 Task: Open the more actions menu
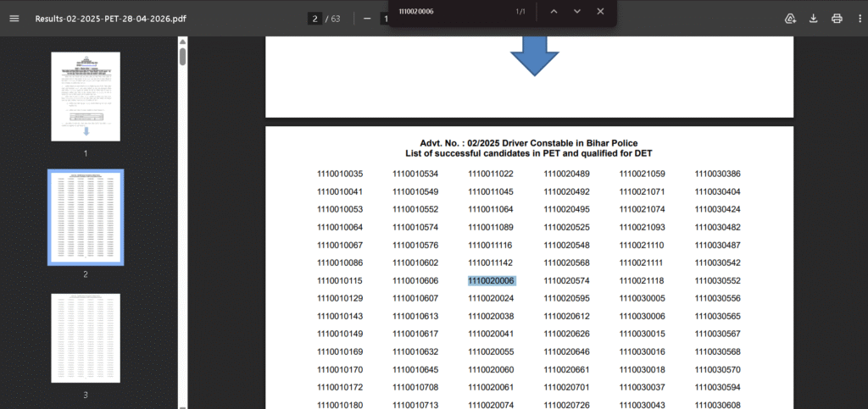coord(858,19)
